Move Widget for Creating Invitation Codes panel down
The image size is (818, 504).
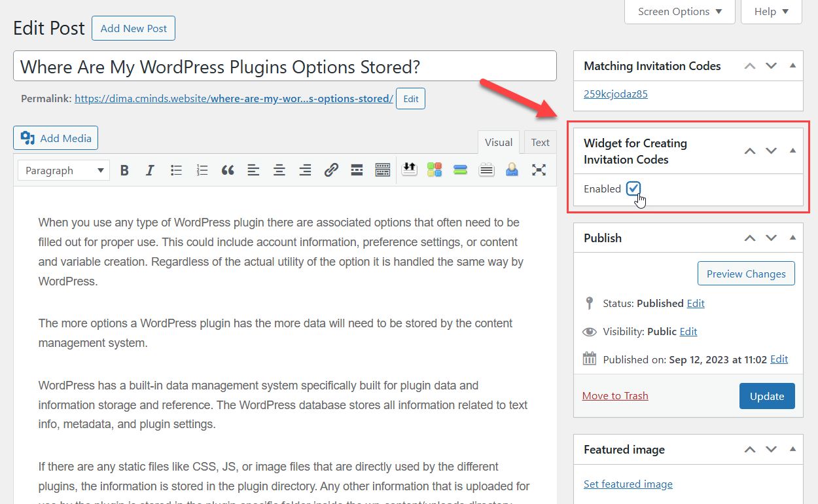[x=772, y=151]
